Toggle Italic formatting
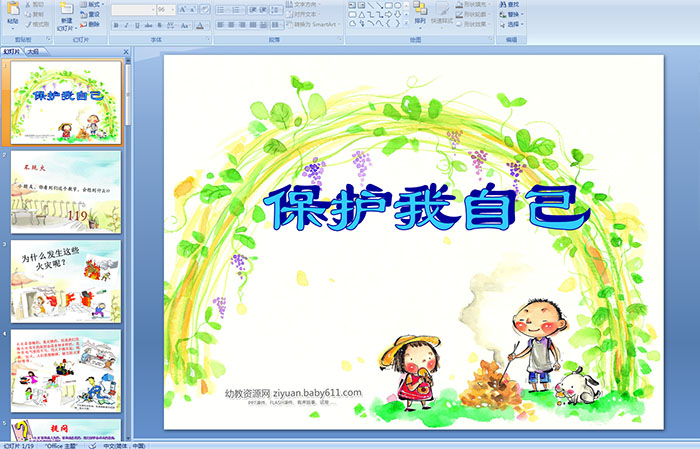This screenshot has height=449, width=700. [x=126, y=25]
